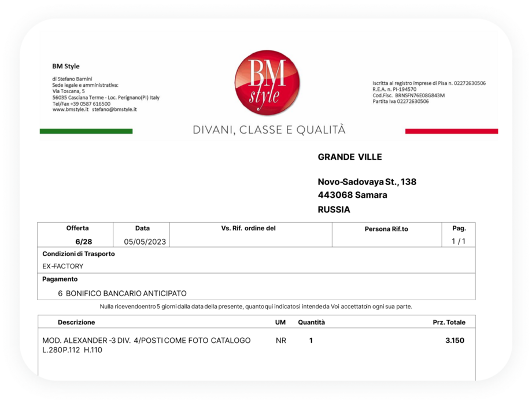The width and height of the screenshot is (532, 402).
Task: Open the www.bmstyle.it website link
Action: point(71,109)
